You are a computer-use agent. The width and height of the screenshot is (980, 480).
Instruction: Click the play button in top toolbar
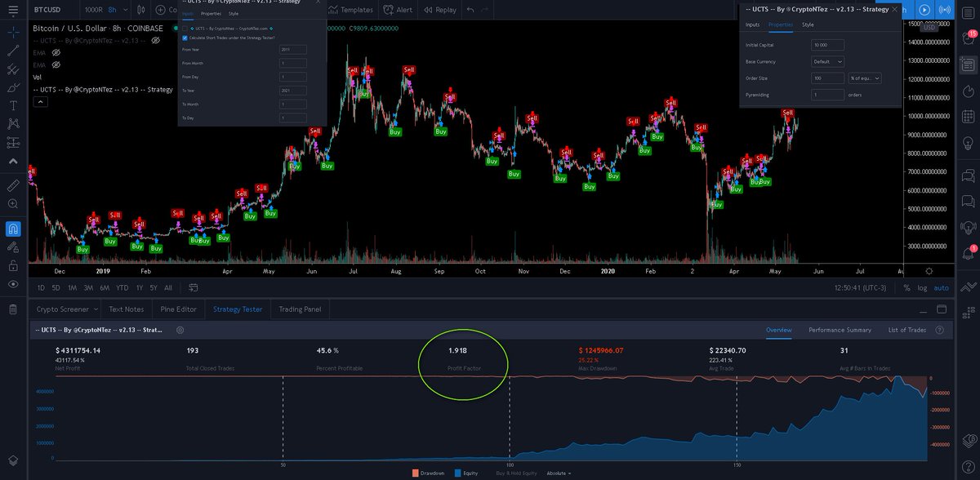[924, 10]
